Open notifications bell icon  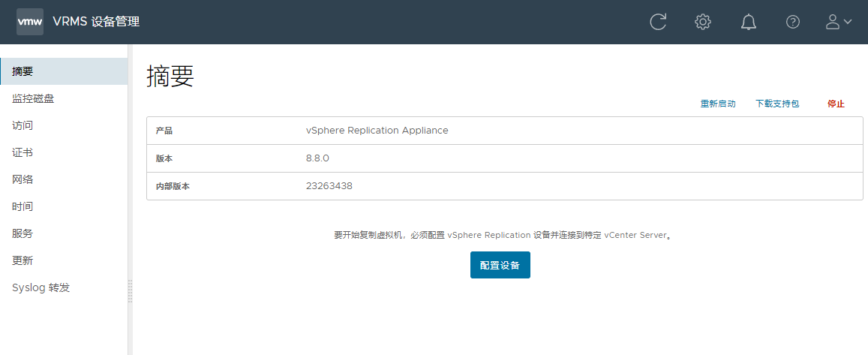pyautogui.click(x=749, y=23)
